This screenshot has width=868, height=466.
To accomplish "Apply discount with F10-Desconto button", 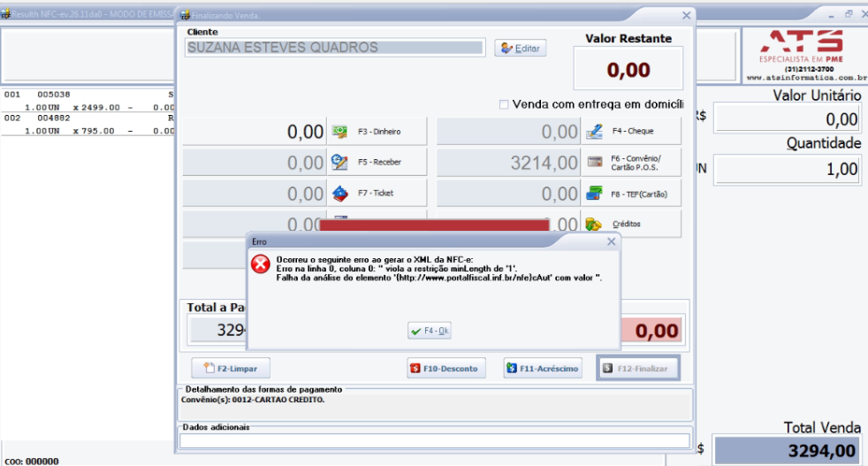I will click(446, 369).
